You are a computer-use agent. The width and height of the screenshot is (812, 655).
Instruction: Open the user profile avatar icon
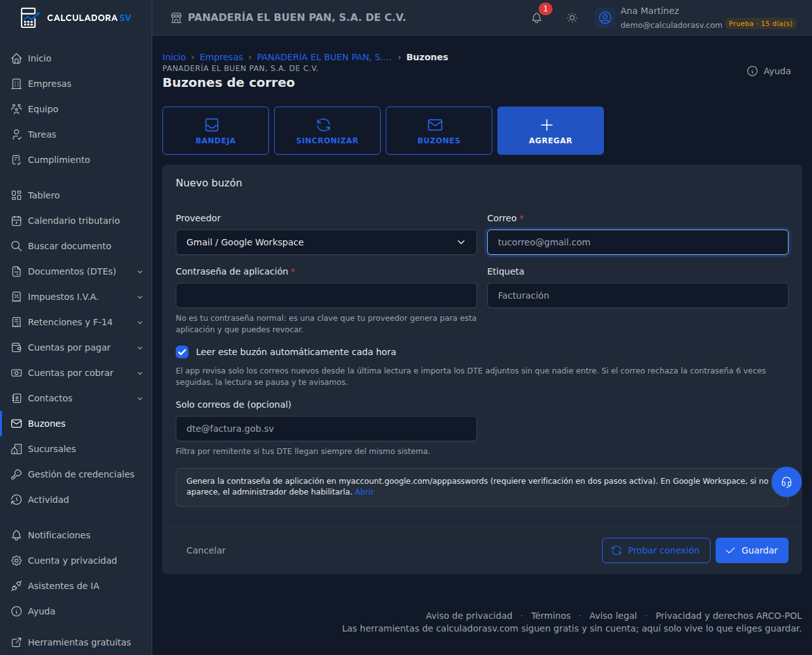[605, 18]
